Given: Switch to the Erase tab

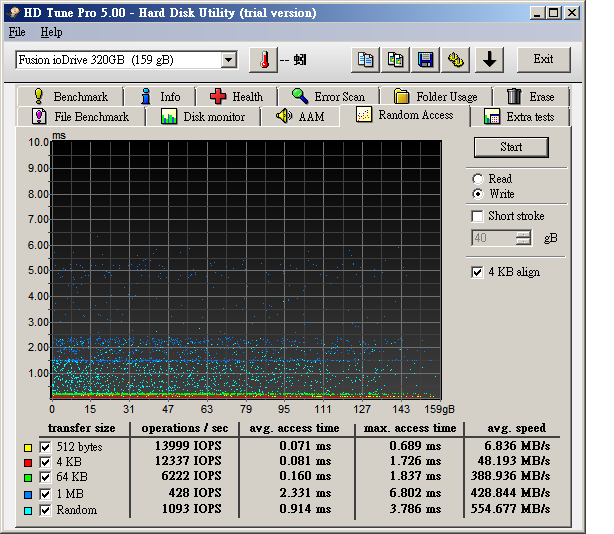Looking at the screenshot, I should (531, 96).
